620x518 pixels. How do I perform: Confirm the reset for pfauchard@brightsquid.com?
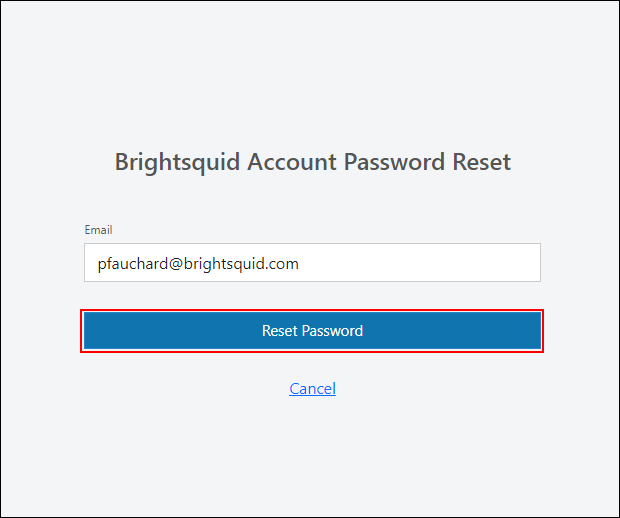(312, 331)
